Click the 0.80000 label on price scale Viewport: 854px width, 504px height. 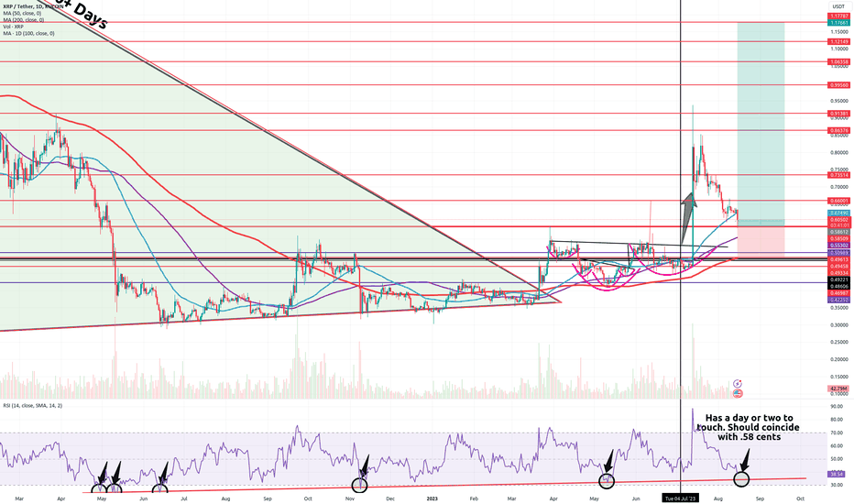[x=838, y=152]
